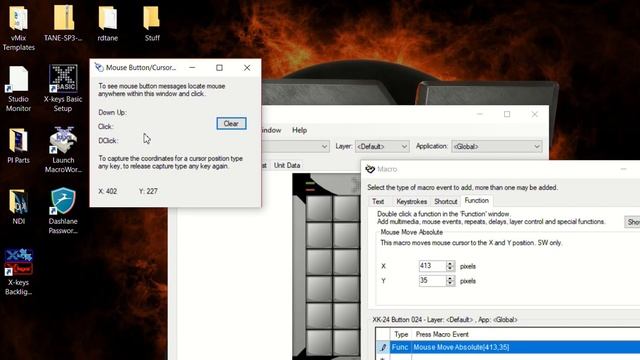
Task: Open the Layer dropdown showing Default
Action: (382, 146)
